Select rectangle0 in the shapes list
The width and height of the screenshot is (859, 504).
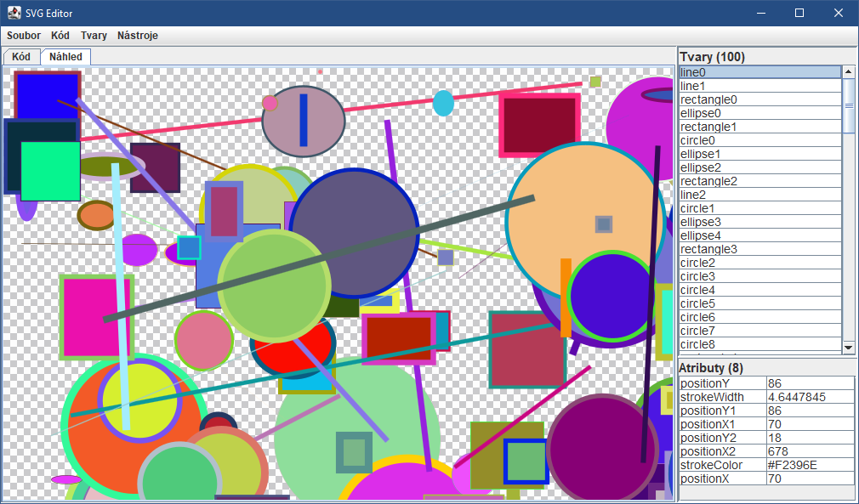(759, 99)
